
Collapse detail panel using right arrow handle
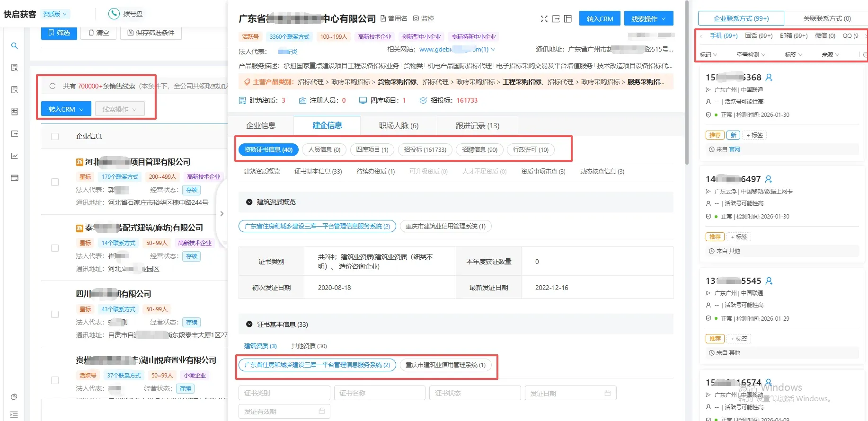point(221,213)
